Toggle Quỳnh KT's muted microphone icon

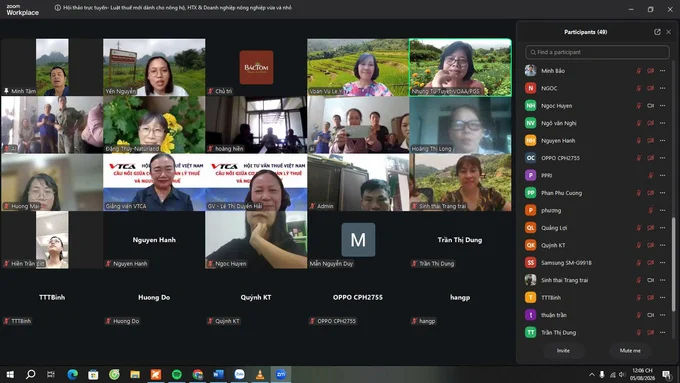[639, 246]
